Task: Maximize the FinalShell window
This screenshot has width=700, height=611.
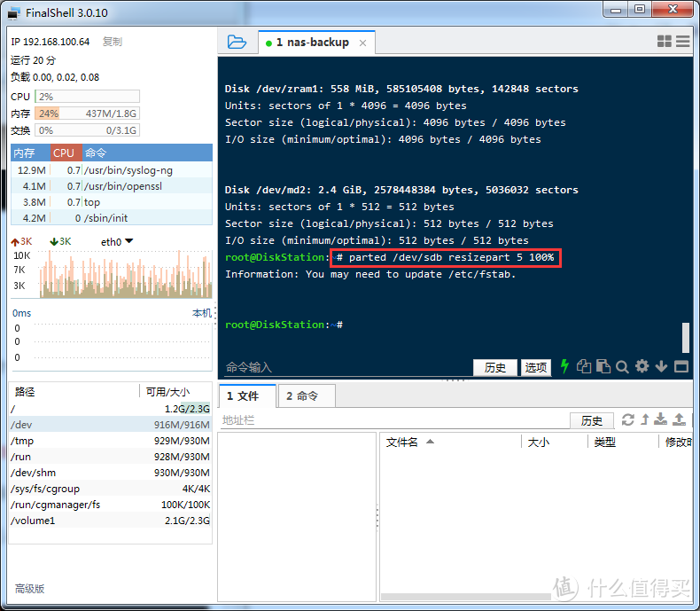Action: [640, 10]
